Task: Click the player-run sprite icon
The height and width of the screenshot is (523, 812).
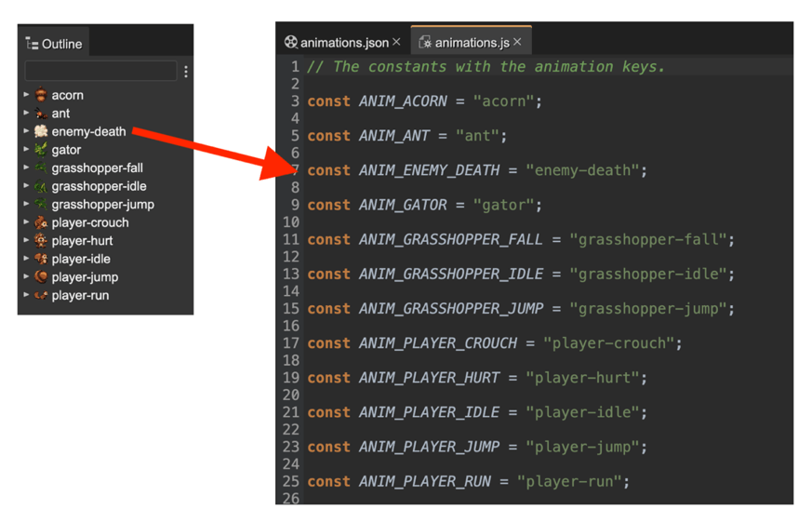Action: point(41,295)
